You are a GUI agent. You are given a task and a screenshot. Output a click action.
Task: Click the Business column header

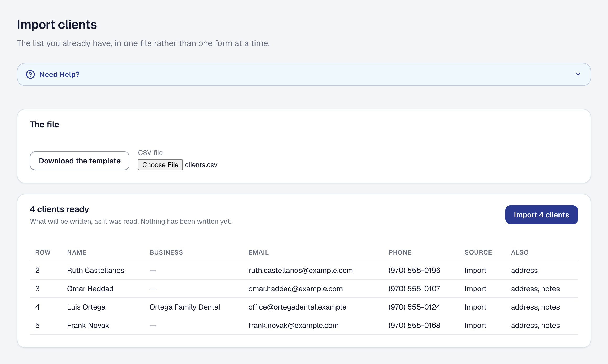click(166, 252)
